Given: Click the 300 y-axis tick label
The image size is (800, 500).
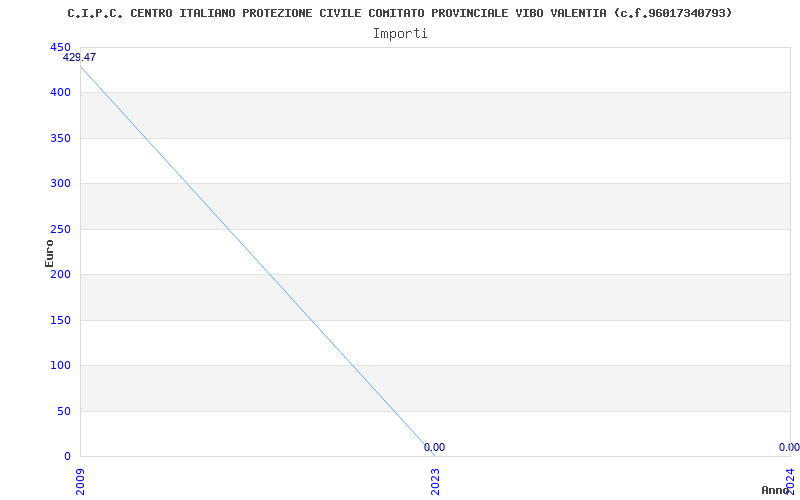Looking at the screenshot, I should pos(60,183).
